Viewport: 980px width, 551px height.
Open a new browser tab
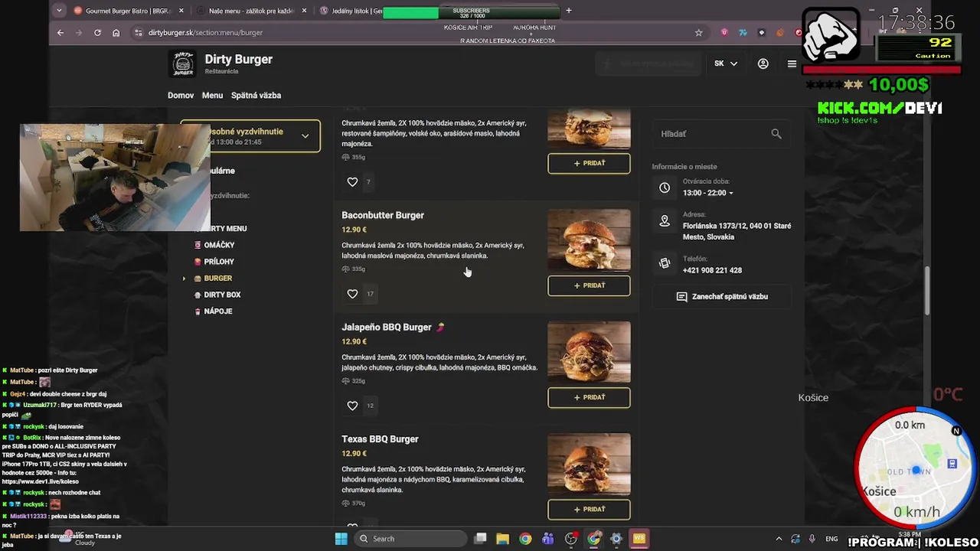pyautogui.click(x=568, y=11)
